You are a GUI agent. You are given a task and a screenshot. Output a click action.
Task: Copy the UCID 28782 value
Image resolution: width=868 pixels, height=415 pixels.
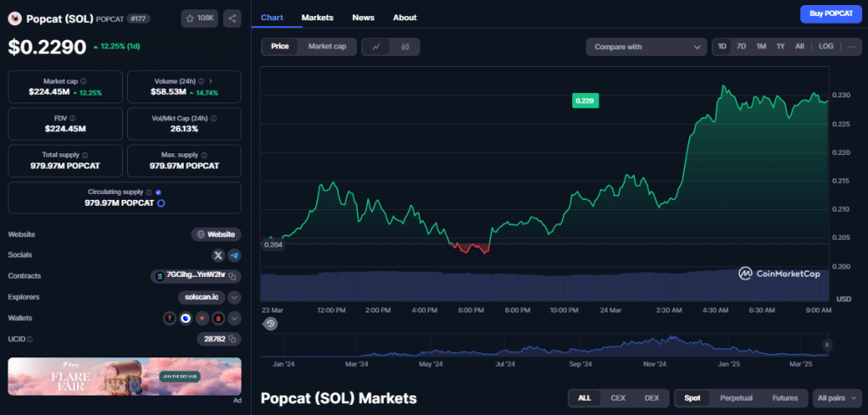pos(233,339)
